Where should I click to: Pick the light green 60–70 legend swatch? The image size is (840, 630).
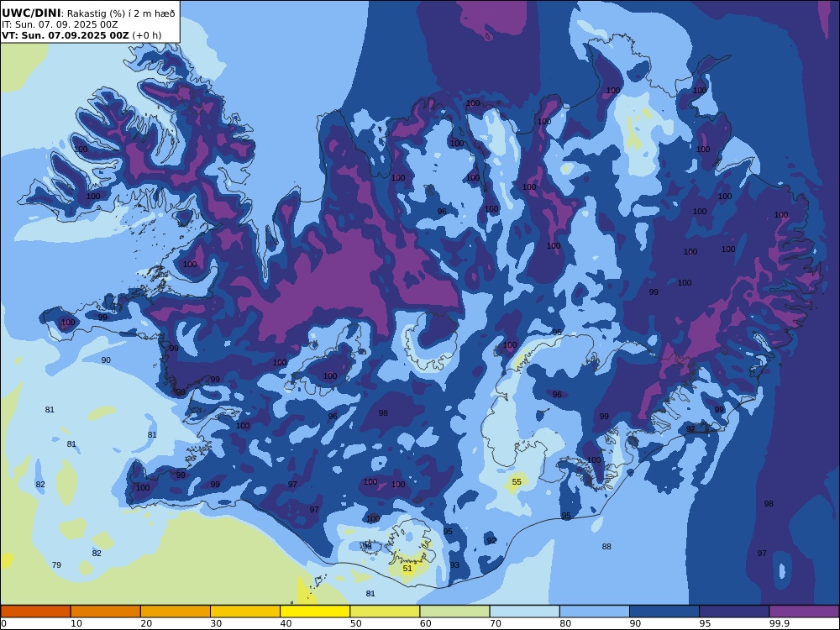coord(454,612)
